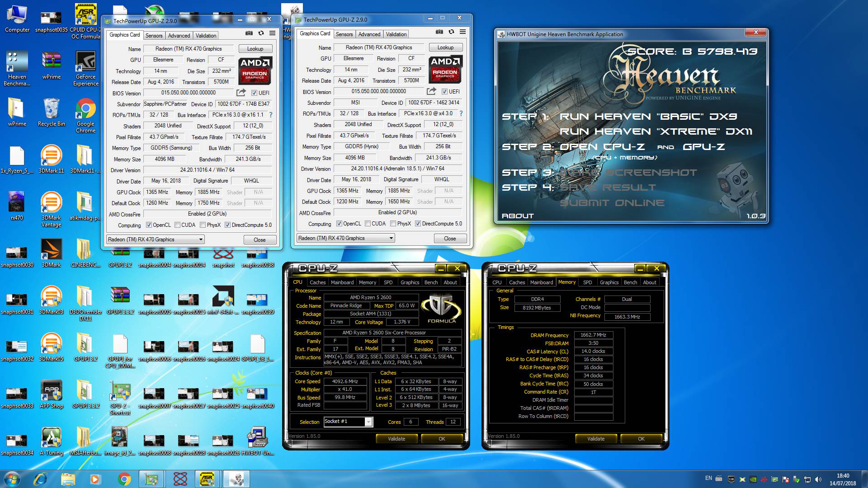Open Bench tab in left CPU-Z window

click(431, 282)
